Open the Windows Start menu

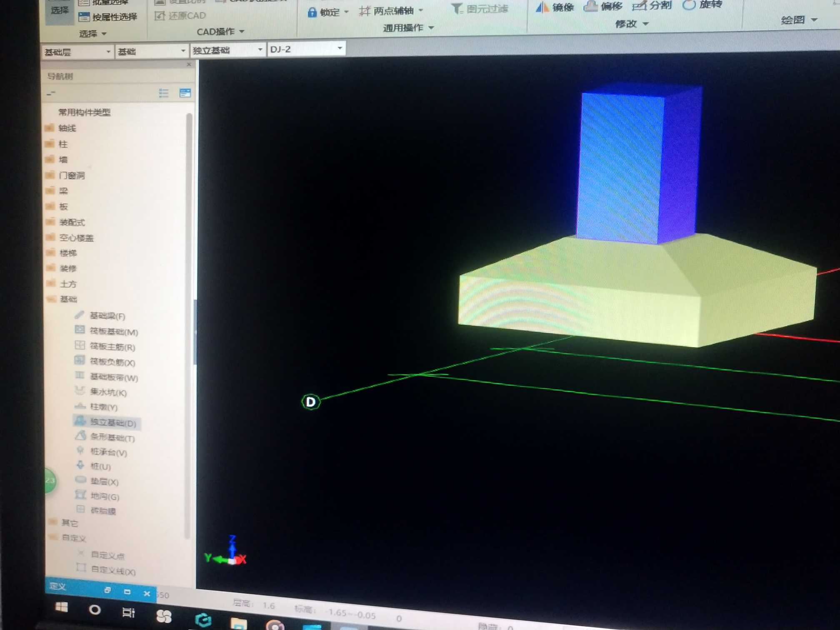pos(62,607)
